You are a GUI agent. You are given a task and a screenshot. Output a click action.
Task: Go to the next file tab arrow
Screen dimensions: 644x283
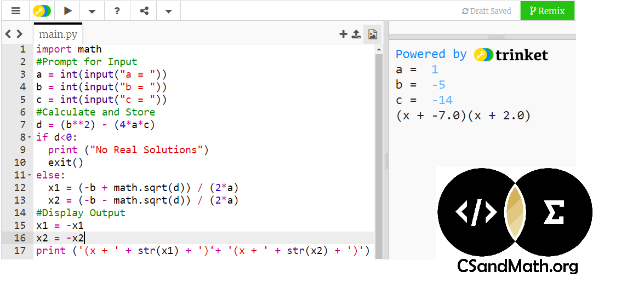point(19,34)
